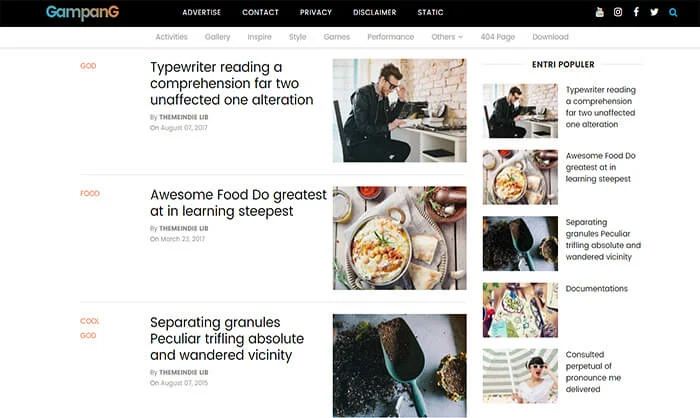
Task: Open the Disclaimer menu item
Action: (375, 13)
